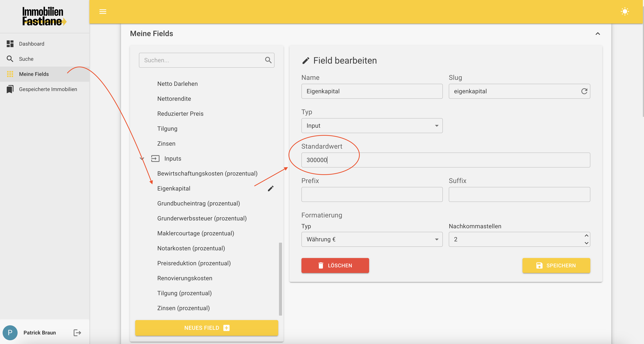Open Suche in the sidebar
The height and width of the screenshot is (344, 644).
(x=26, y=59)
